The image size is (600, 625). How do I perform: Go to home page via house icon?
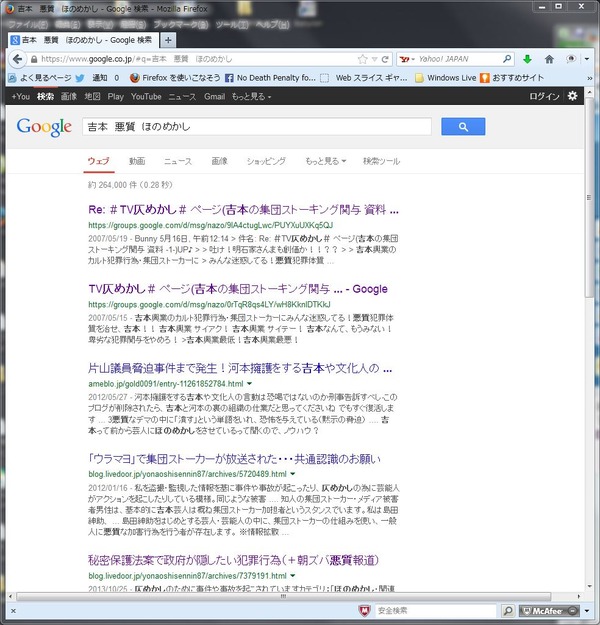click(x=549, y=59)
